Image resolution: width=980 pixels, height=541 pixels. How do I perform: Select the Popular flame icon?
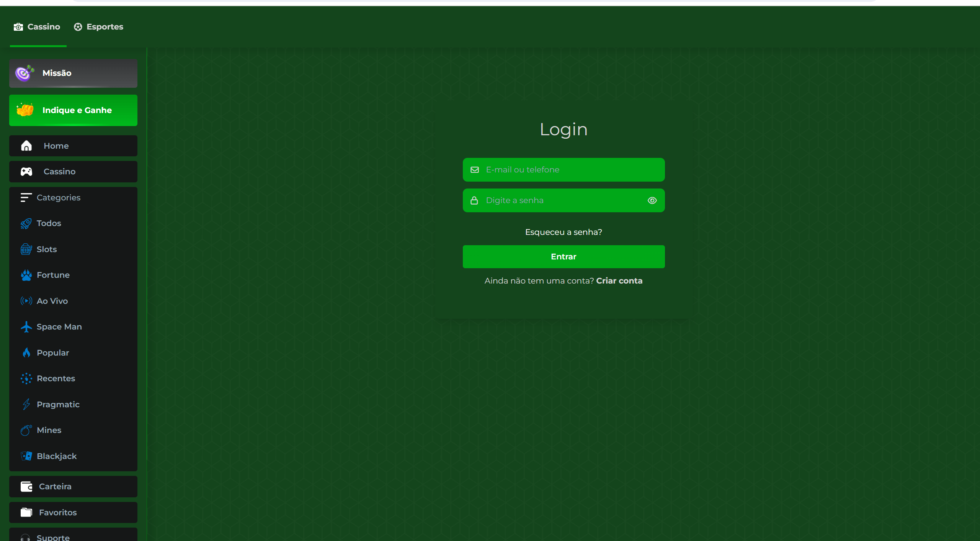pos(26,353)
